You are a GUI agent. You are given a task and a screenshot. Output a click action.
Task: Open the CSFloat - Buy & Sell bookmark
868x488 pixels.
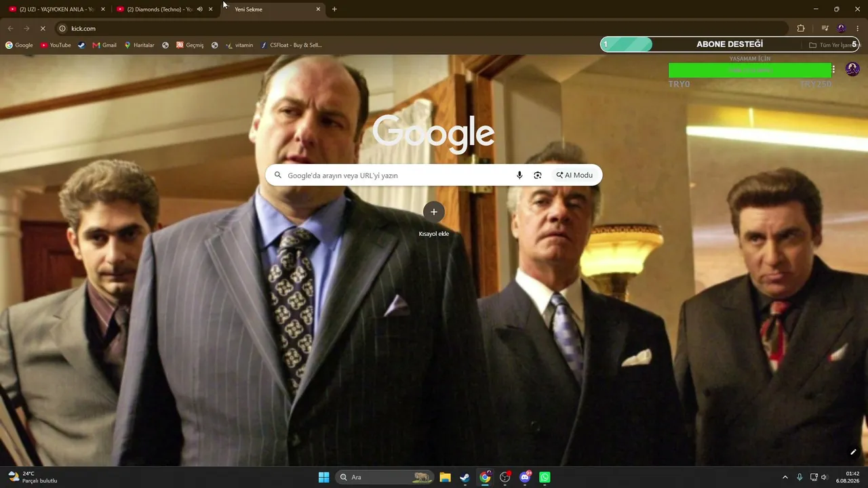pyautogui.click(x=291, y=45)
